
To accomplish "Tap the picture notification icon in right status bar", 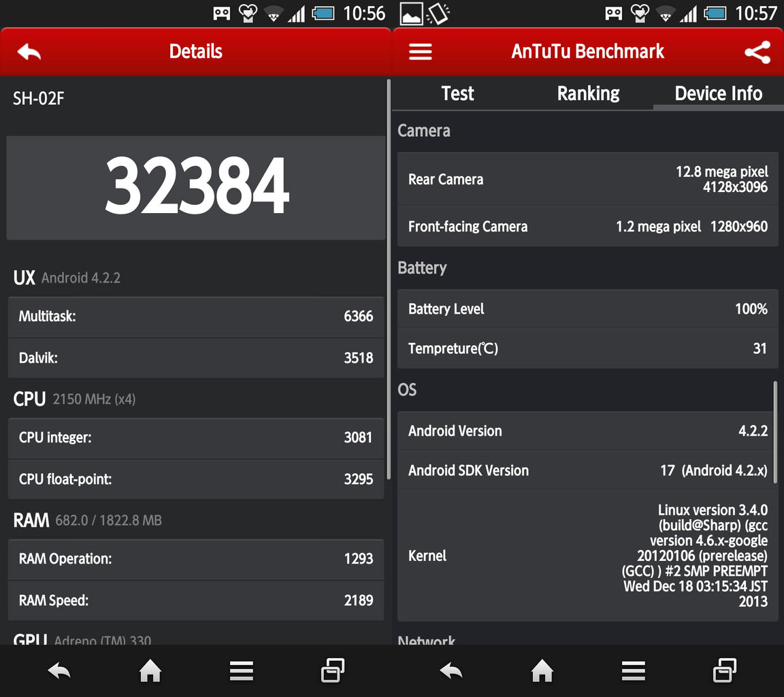I will pos(412,14).
